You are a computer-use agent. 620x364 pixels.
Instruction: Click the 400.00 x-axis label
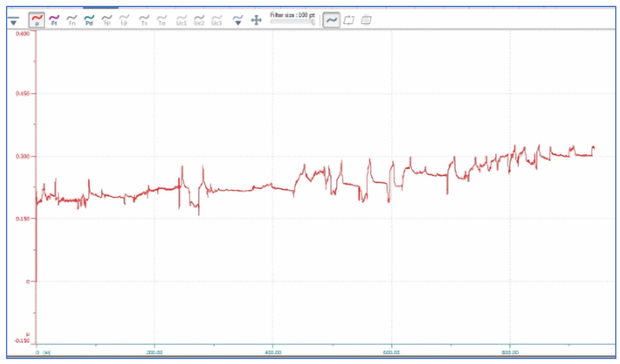click(x=273, y=353)
